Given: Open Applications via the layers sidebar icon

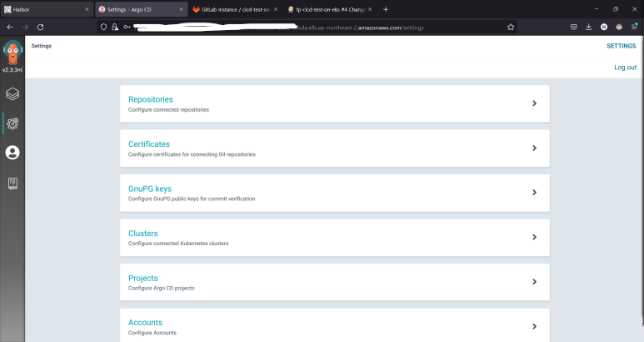Looking at the screenshot, I should tap(12, 93).
